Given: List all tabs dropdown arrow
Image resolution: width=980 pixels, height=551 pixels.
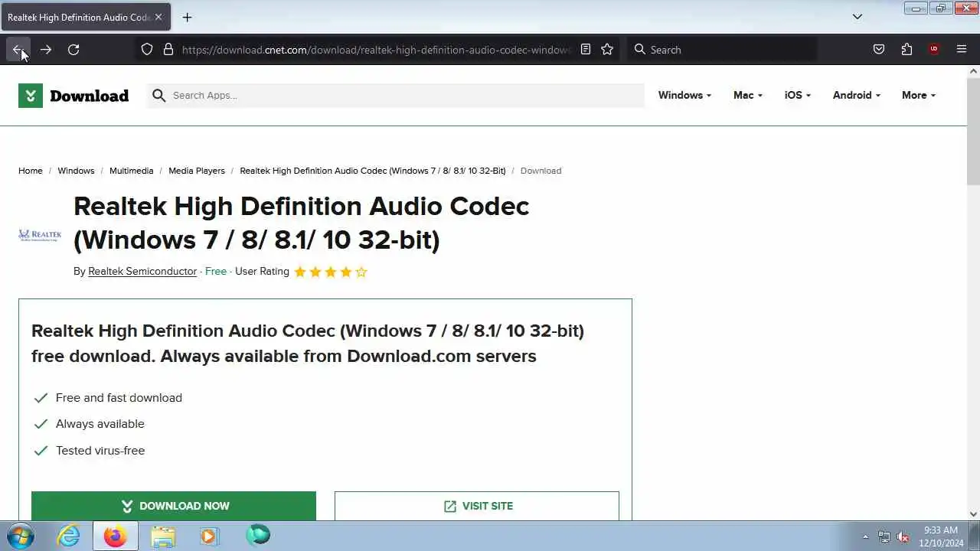Looking at the screenshot, I should pos(857,17).
